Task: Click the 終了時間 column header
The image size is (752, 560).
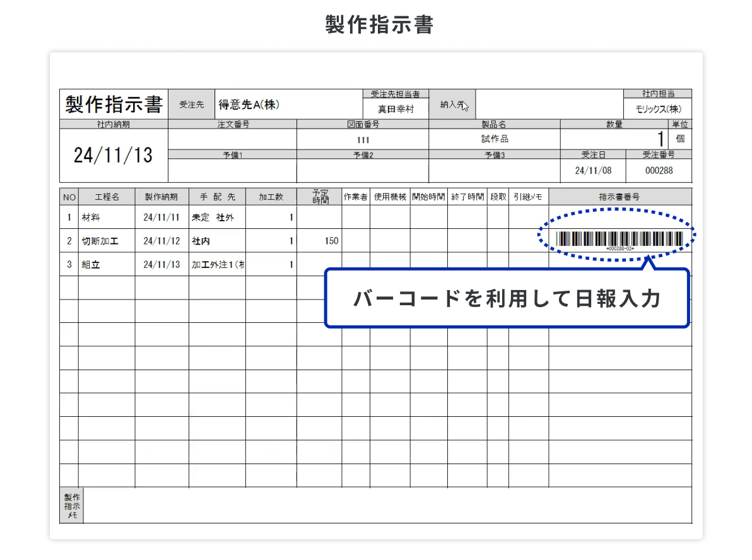Action: (467, 197)
